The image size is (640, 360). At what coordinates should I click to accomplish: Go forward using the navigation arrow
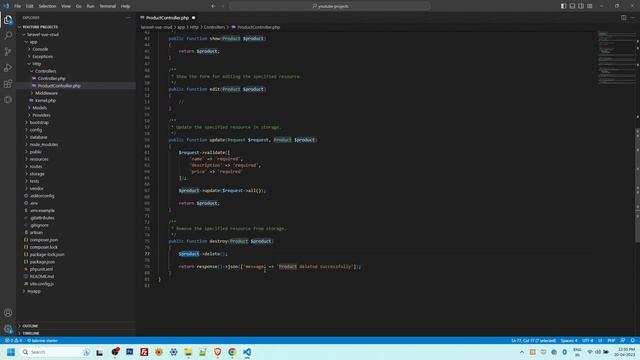[x=223, y=6]
